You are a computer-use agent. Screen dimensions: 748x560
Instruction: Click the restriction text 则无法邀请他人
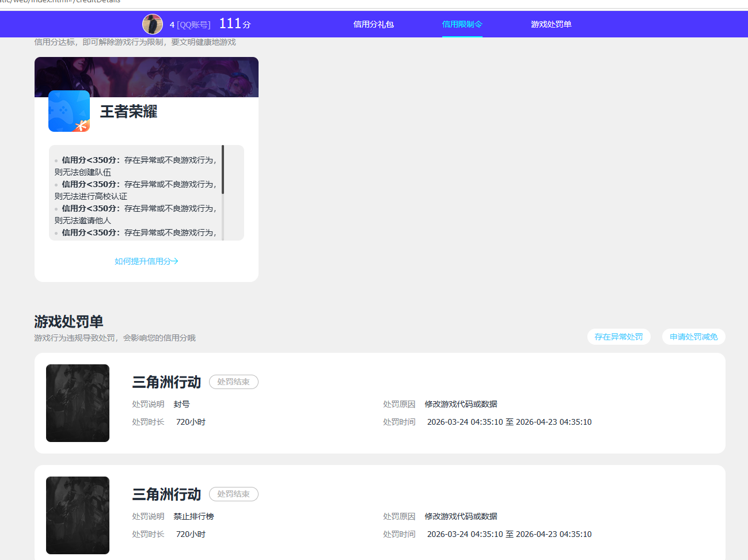[x=83, y=220]
